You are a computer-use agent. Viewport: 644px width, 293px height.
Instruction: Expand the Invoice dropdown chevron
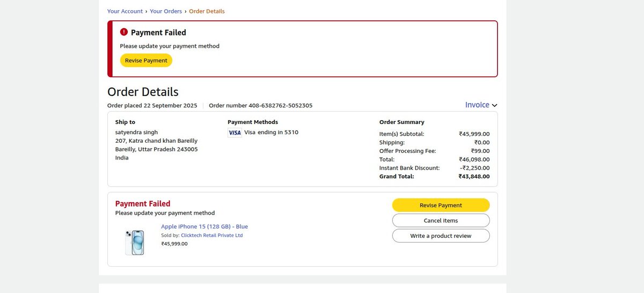(494, 105)
